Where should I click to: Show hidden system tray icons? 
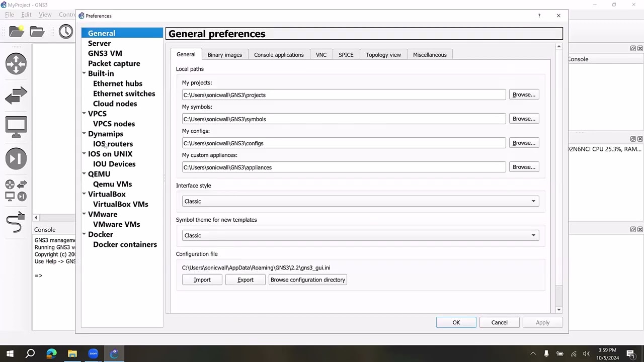pyautogui.click(x=533, y=354)
